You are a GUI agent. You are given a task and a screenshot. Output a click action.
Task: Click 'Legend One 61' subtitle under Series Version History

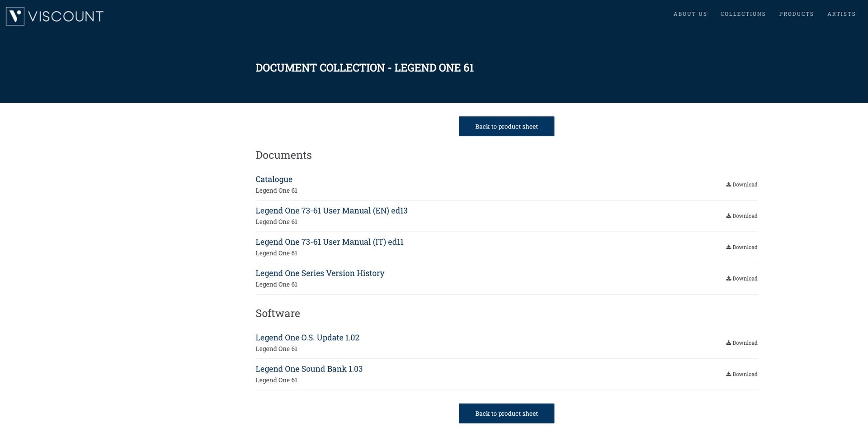point(276,285)
